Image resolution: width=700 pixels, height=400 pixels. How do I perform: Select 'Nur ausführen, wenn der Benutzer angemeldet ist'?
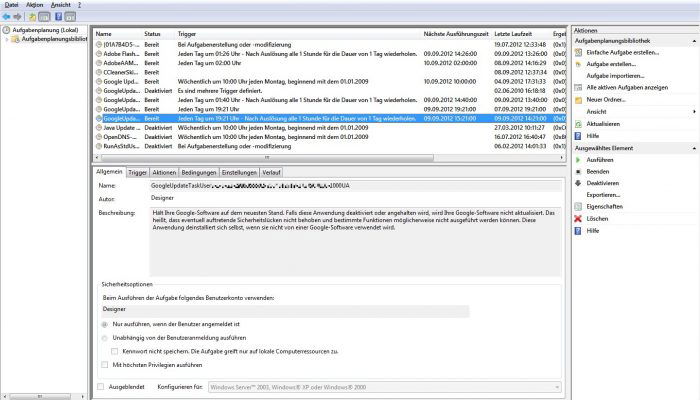point(104,324)
